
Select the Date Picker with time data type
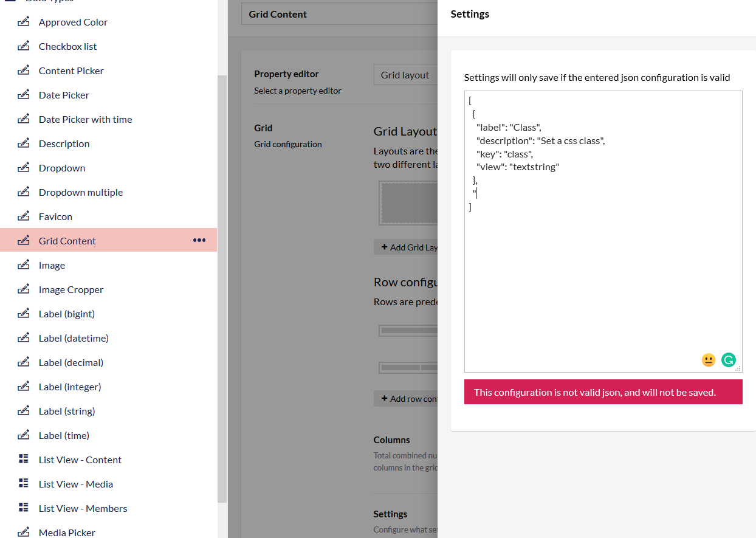coord(86,119)
